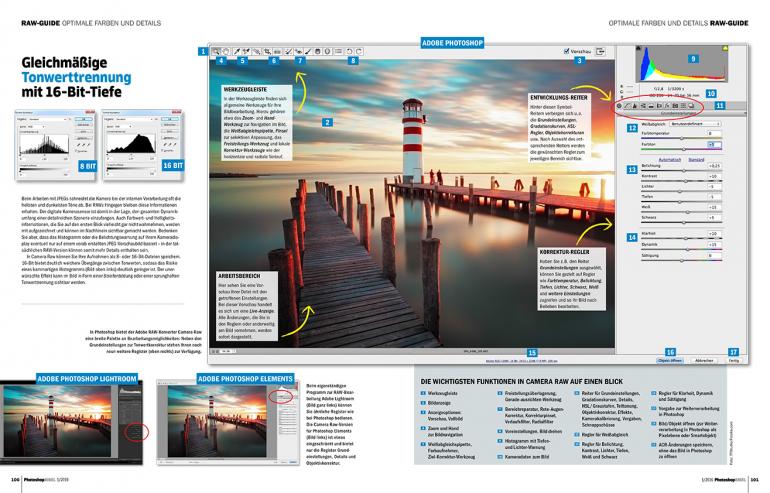The width and height of the screenshot is (770, 493).
Task: Select the Color Sampler tool
Action: pos(247,51)
